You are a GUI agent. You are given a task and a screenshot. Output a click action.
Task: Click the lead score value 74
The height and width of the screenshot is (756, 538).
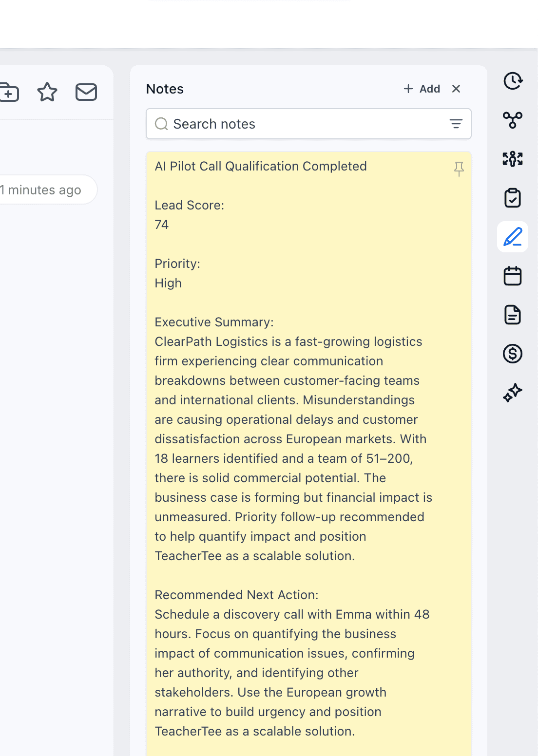pos(162,225)
